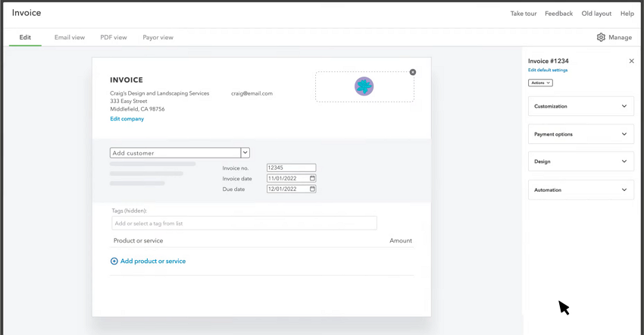Viewport: 644px width, 335px height.
Task: Switch to the Email view tab
Action: coord(70,37)
